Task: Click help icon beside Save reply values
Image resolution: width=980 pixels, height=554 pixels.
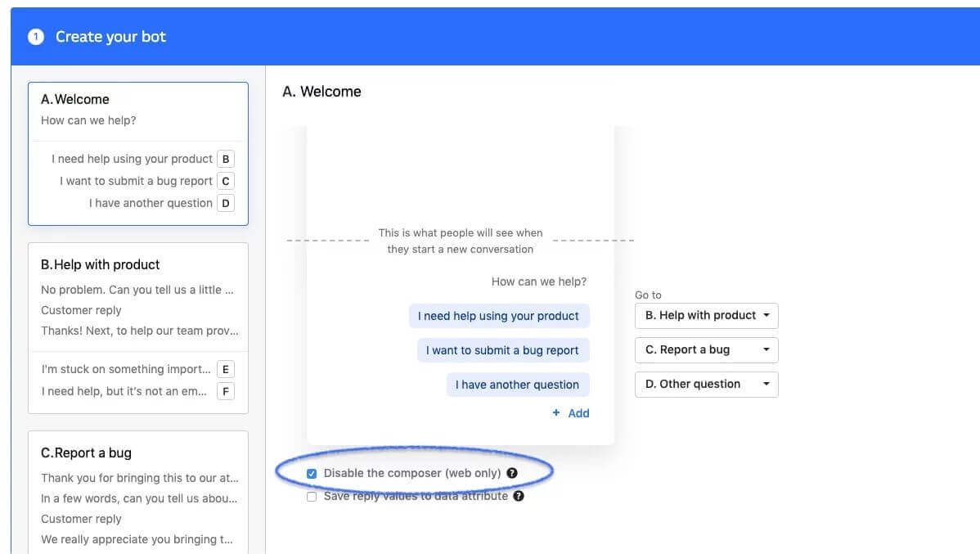Action: [x=519, y=496]
